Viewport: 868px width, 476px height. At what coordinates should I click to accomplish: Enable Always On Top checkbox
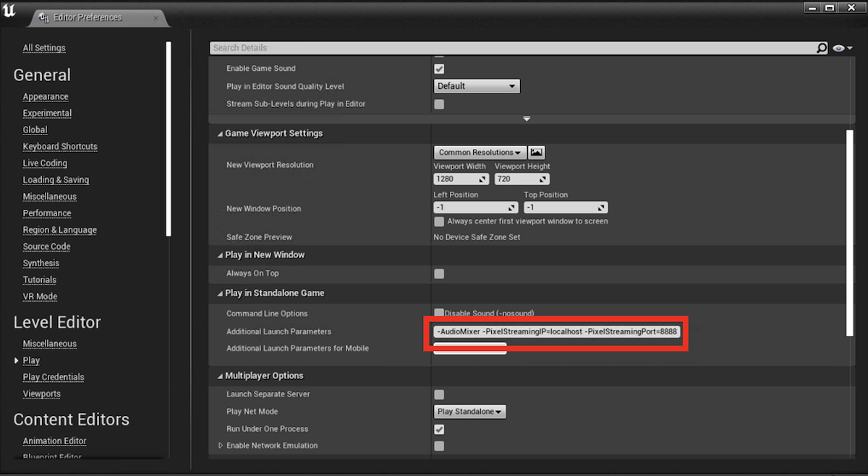point(439,273)
